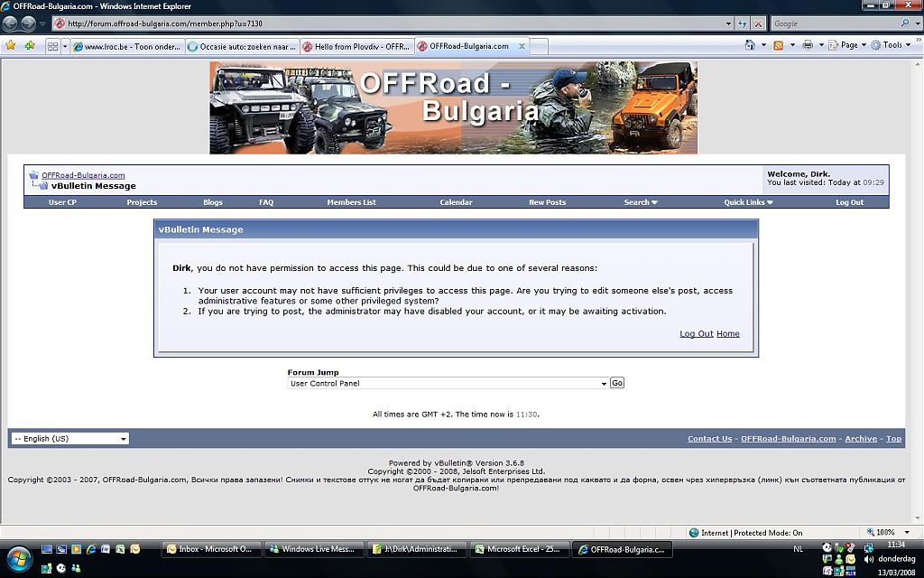Open Favorites Center via the star icon
This screenshot has width=924, height=578.
(x=11, y=45)
